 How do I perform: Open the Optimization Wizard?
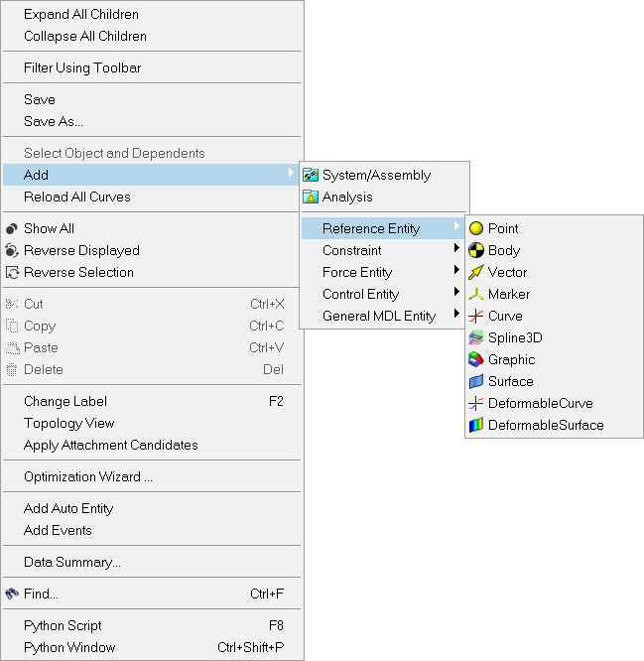pyautogui.click(x=88, y=476)
